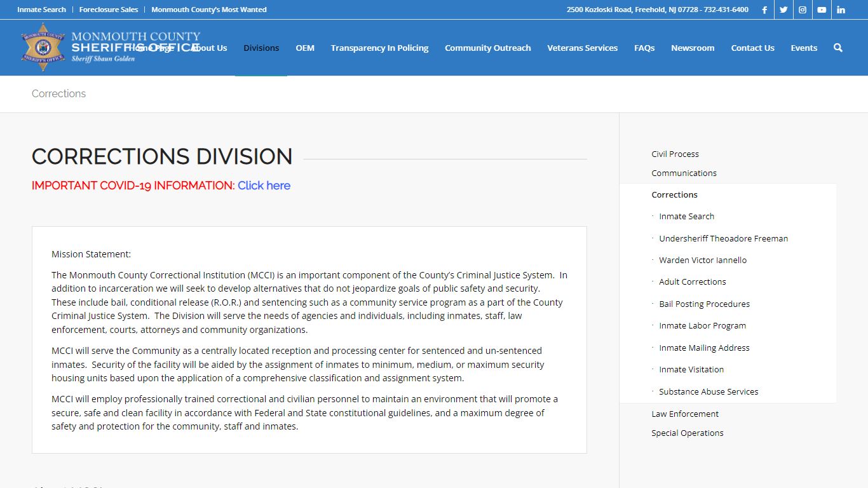Image resolution: width=868 pixels, height=488 pixels.
Task: Select Bail Posting Procedures in sidebar
Action: [704, 304]
